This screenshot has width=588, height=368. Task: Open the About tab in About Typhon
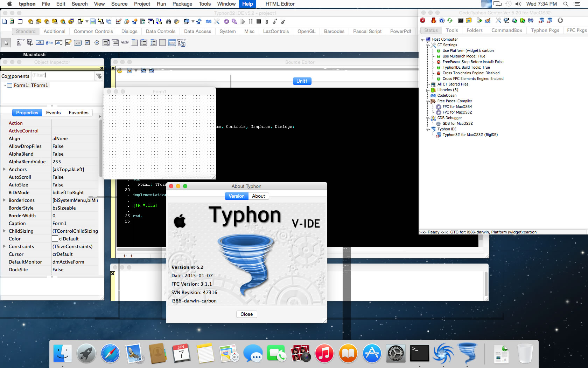(258, 196)
